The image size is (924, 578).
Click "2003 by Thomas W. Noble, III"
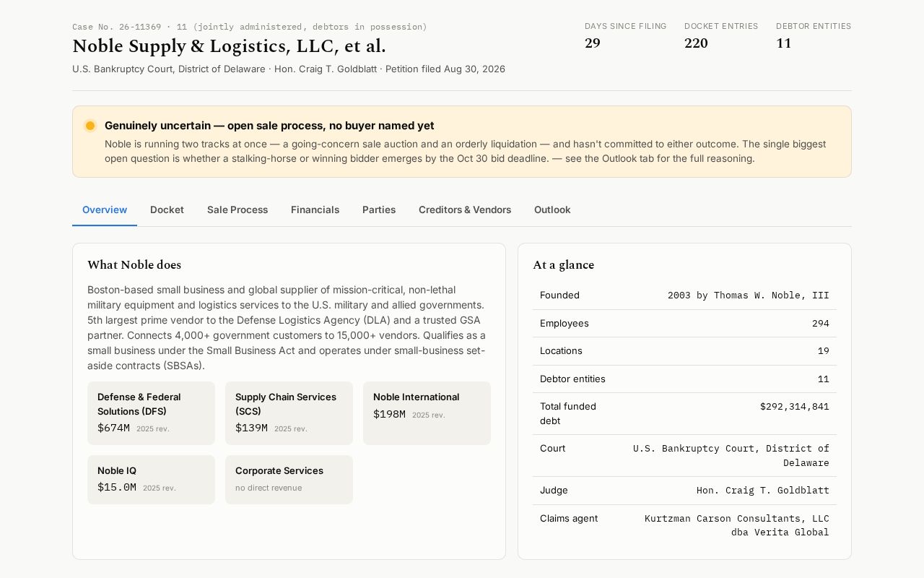tap(749, 296)
